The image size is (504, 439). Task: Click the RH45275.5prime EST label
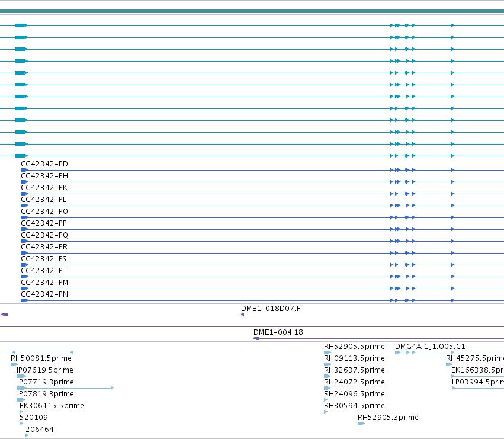(x=475, y=358)
